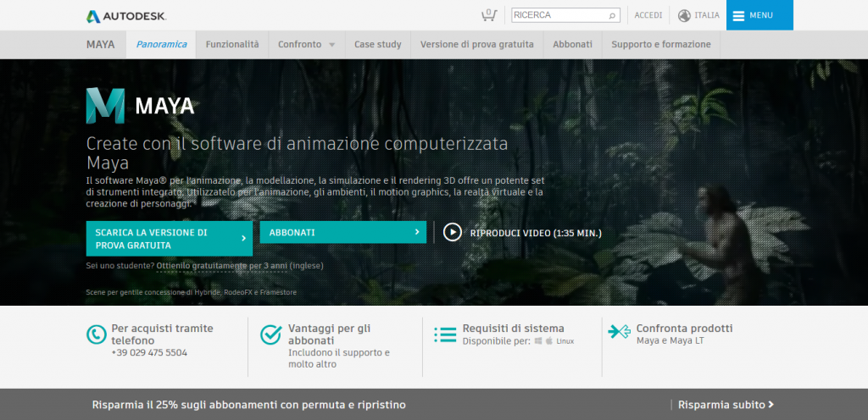Screen dimensions: 868x420
Task: Click the scene credits Hybride, RodeoFX text
Action: (192, 292)
